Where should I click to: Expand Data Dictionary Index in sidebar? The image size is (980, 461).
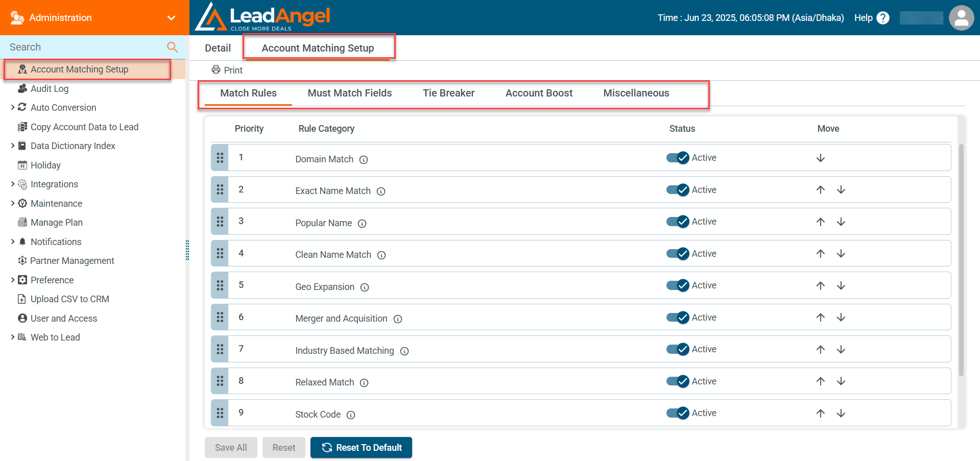coord(13,145)
